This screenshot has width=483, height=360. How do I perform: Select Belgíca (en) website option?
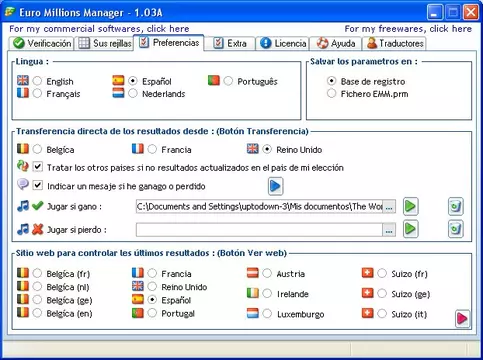[x=37, y=313]
